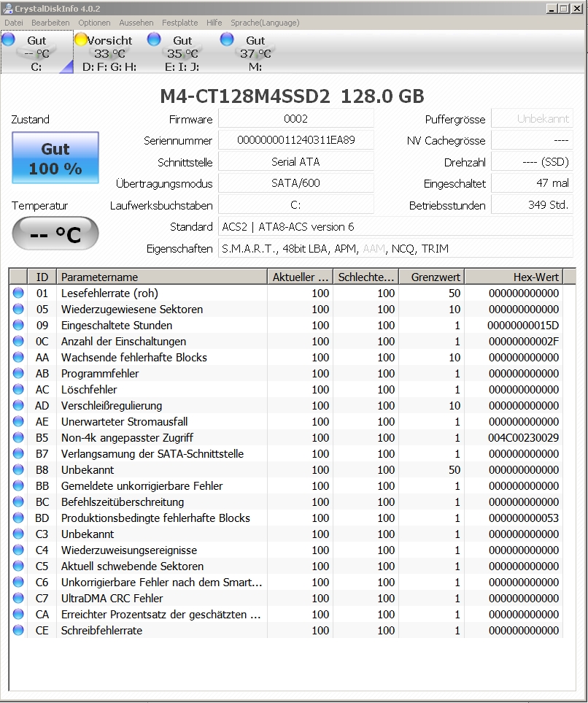
Task: Click the status orb for Wachsende fehlerhafte Blocks
Action: click(18, 357)
